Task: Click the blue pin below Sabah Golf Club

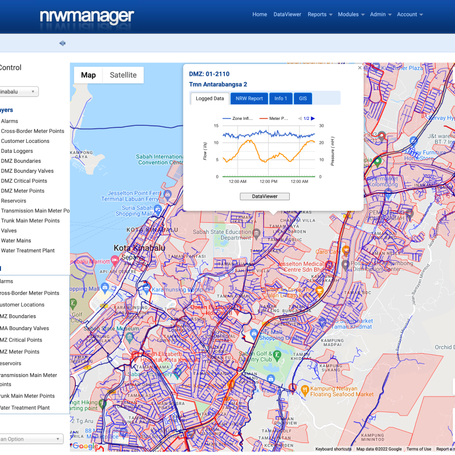Action: 271,379
